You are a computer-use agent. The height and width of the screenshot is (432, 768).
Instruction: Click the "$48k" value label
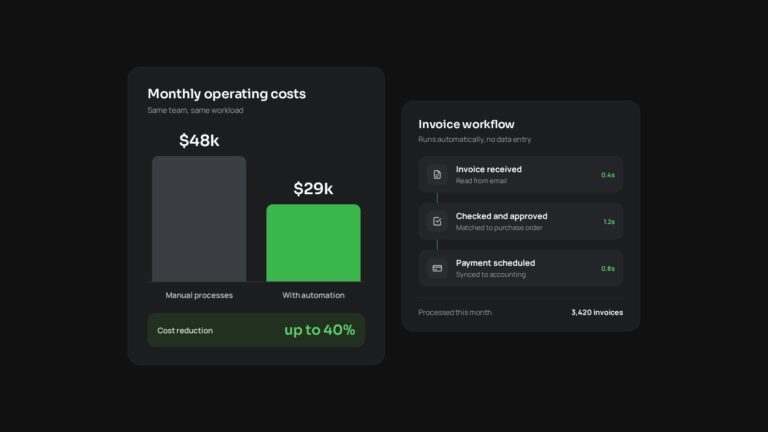click(x=199, y=141)
